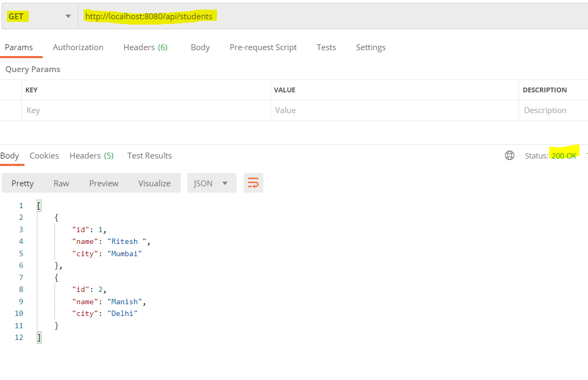588x380 pixels.
Task: Open the GET method dropdown
Action: tap(39, 16)
